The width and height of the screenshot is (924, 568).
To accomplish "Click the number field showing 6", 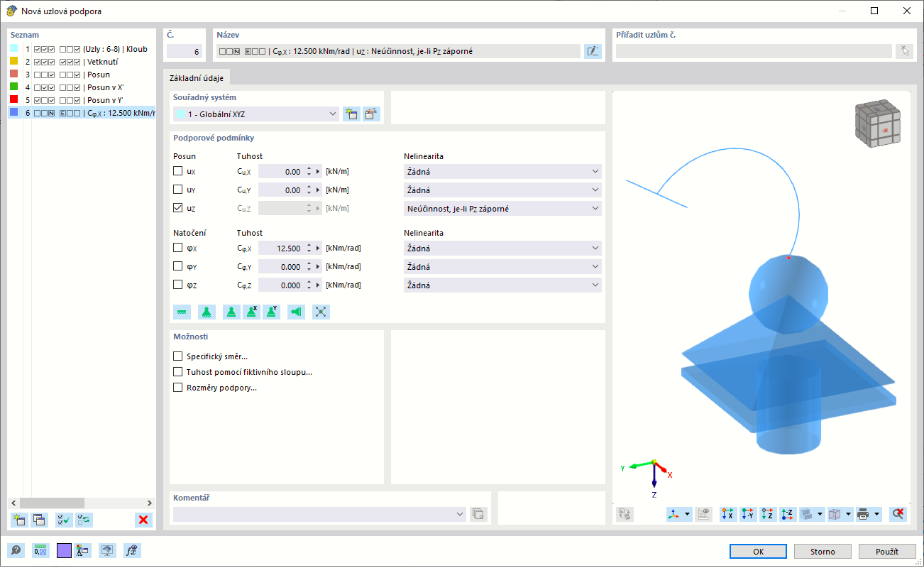I will tap(185, 51).
